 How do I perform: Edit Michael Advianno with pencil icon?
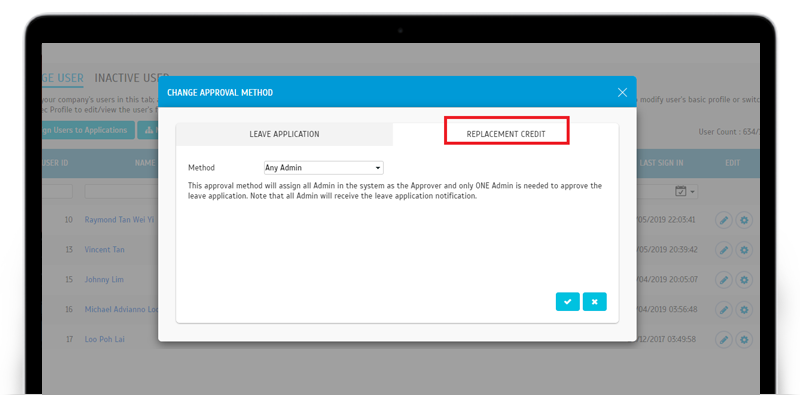pyautogui.click(x=723, y=310)
